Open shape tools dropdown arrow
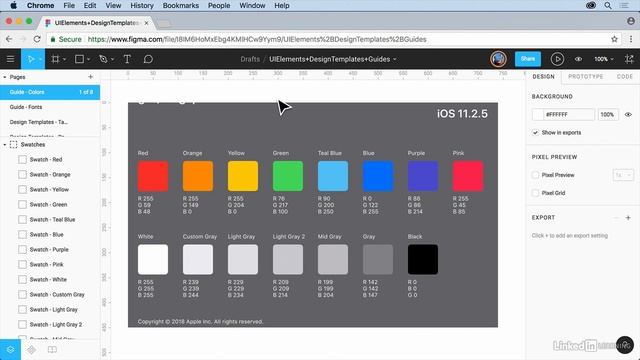This screenshot has height=360, width=640. pos(88,60)
